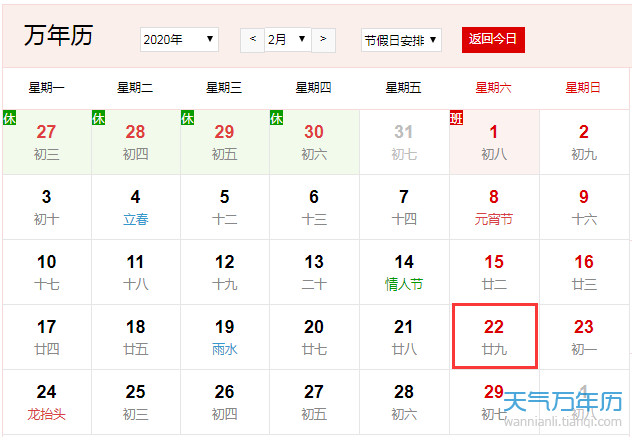Select February 17 廿四 date
Image resolution: width=632 pixels, height=437 pixels.
point(47,337)
